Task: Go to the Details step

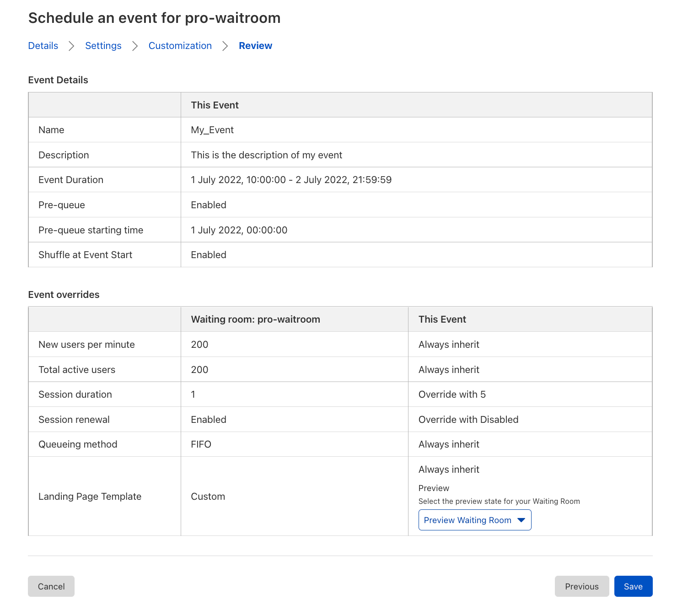Action: point(43,46)
